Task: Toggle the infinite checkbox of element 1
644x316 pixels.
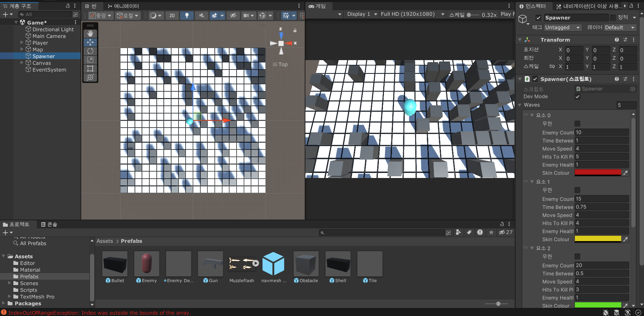Action: click(578, 190)
